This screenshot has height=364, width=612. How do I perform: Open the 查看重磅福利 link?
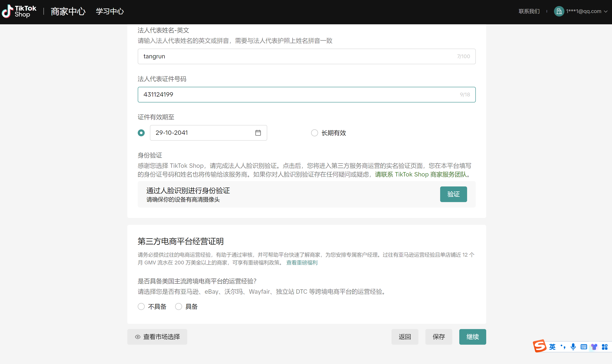[302, 262]
